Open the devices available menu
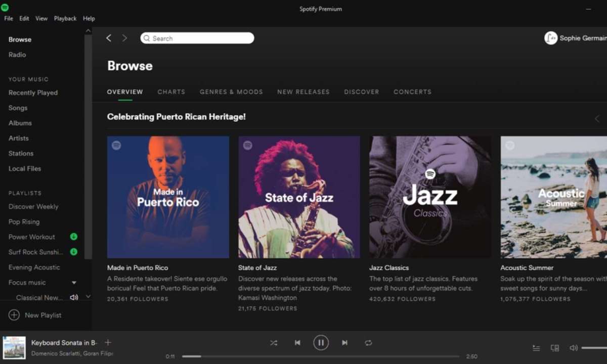The width and height of the screenshot is (607, 364). pos(555,348)
